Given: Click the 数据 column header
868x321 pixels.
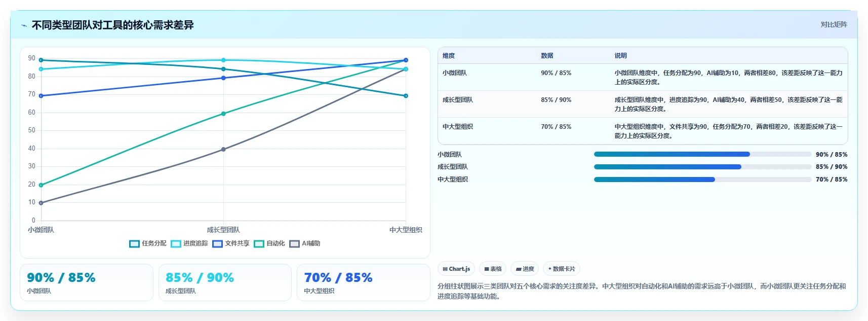Looking at the screenshot, I should 547,56.
